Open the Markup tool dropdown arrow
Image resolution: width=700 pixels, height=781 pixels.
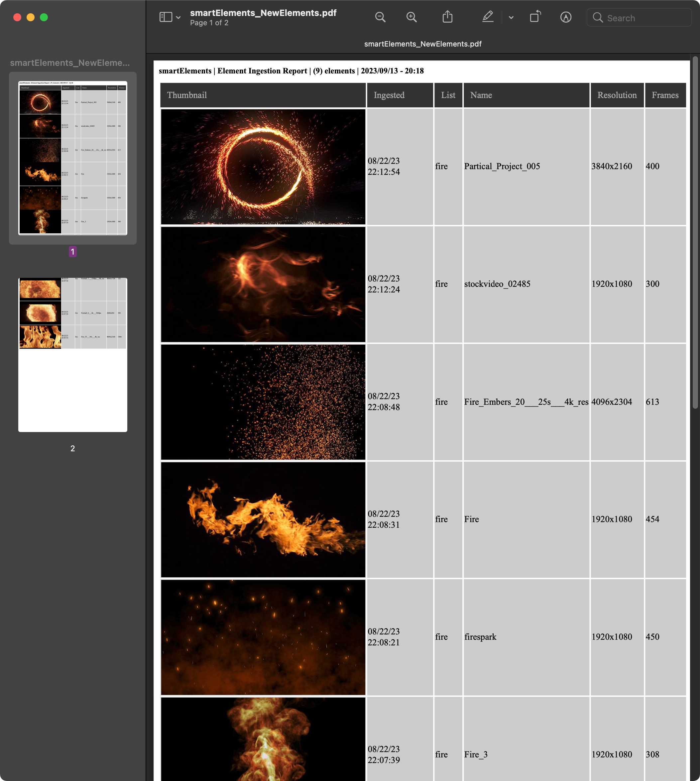pos(511,18)
